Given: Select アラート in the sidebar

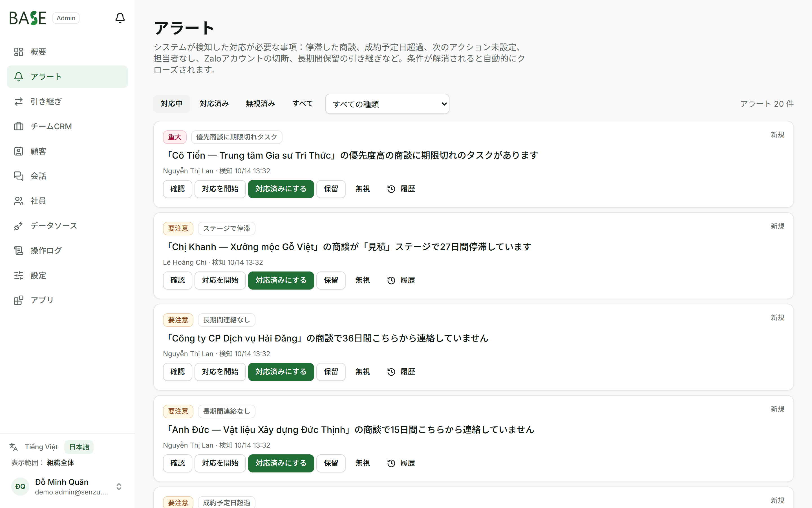Looking at the screenshot, I should point(67,76).
